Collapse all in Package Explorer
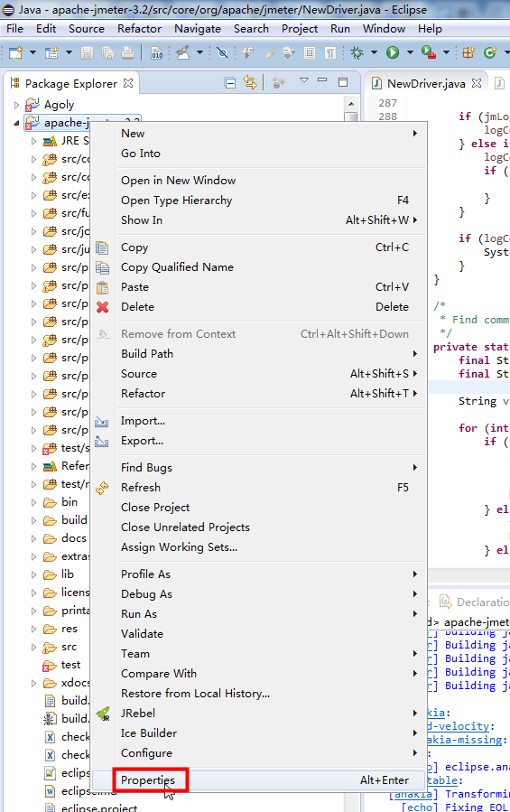 pos(230,82)
